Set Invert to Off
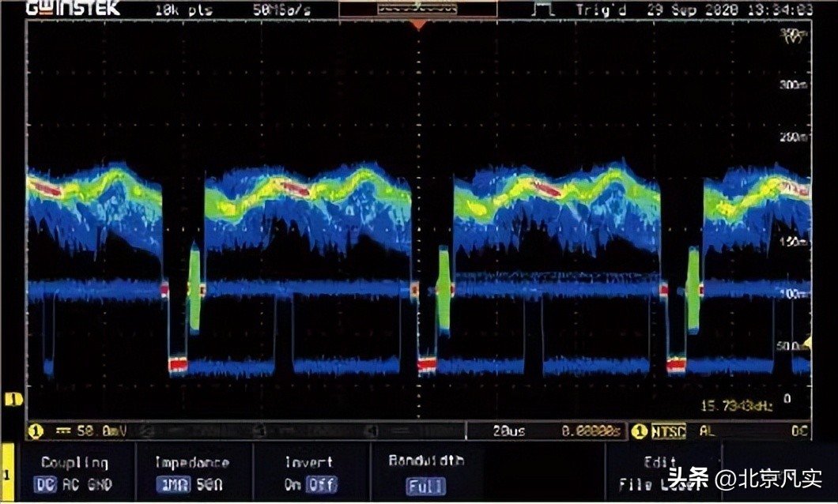 (321, 485)
